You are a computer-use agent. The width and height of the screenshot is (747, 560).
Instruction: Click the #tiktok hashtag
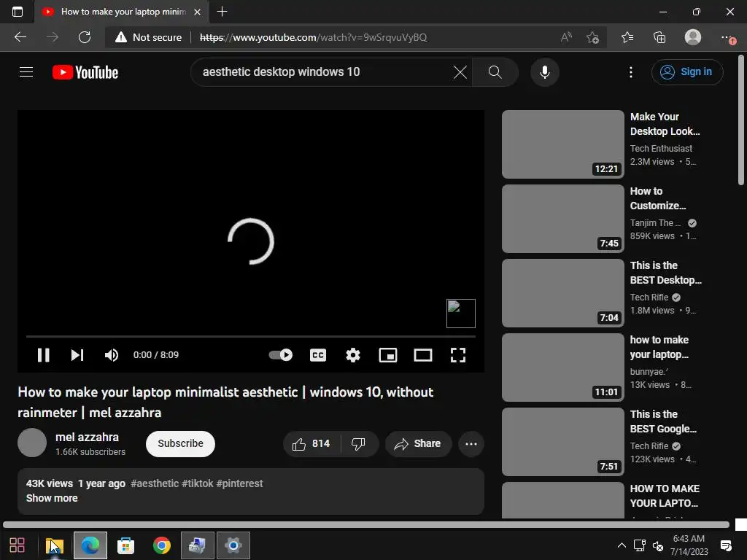[198, 483]
